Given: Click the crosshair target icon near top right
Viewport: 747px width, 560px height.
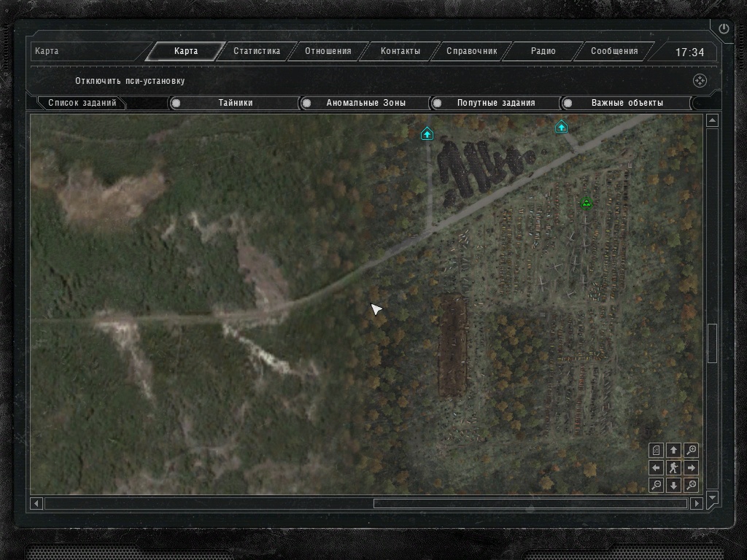Looking at the screenshot, I should point(700,81).
